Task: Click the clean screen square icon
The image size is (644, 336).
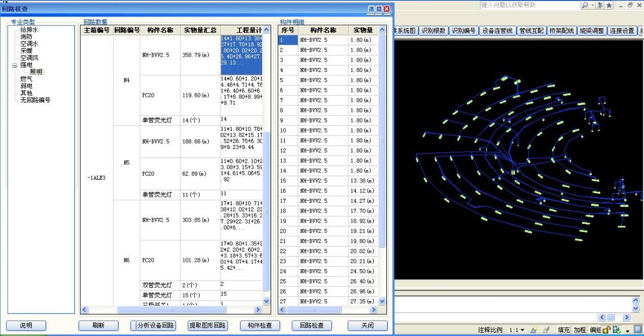Action: click(x=638, y=329)
